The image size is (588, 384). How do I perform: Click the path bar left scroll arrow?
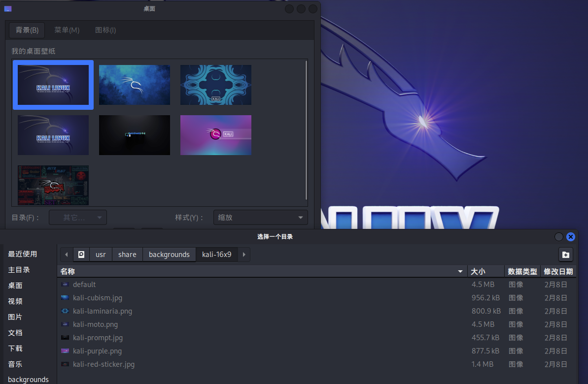(67, 255)
